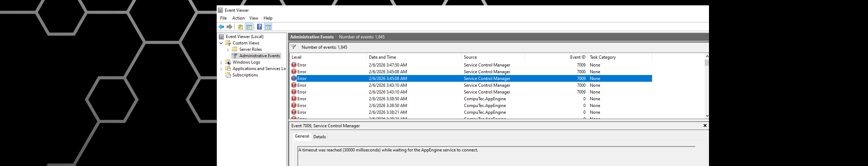Expand Applications and Services Logs node

[221, 69]
